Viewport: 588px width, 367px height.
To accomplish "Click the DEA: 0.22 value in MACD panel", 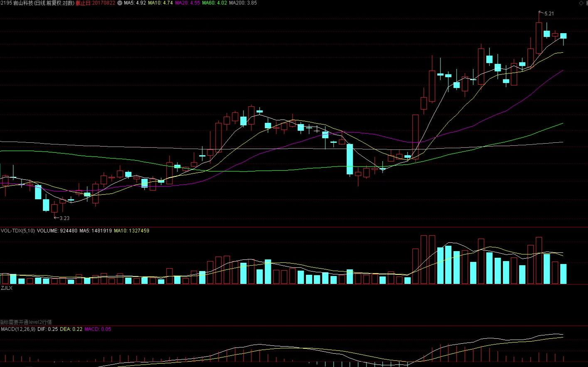I will 71,329.
